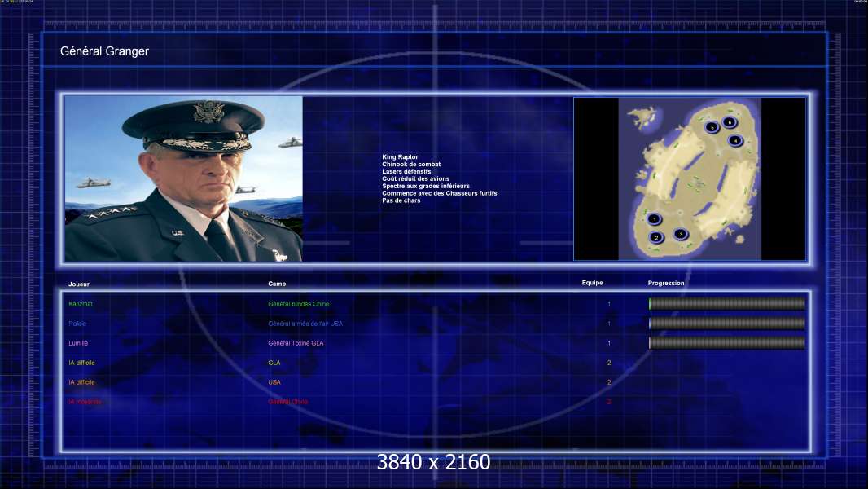This screenshot has width=868, height=489.
Task: Click the Général blindés Chine camp
Action: coord(298,304)
